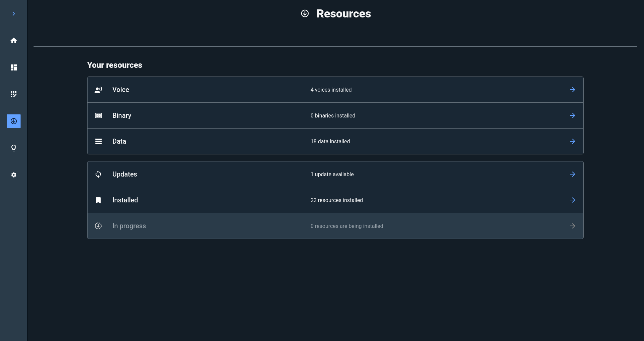
Task: Click the Data row storage icon
Action: pyautogui.click(x=98, y=141)
